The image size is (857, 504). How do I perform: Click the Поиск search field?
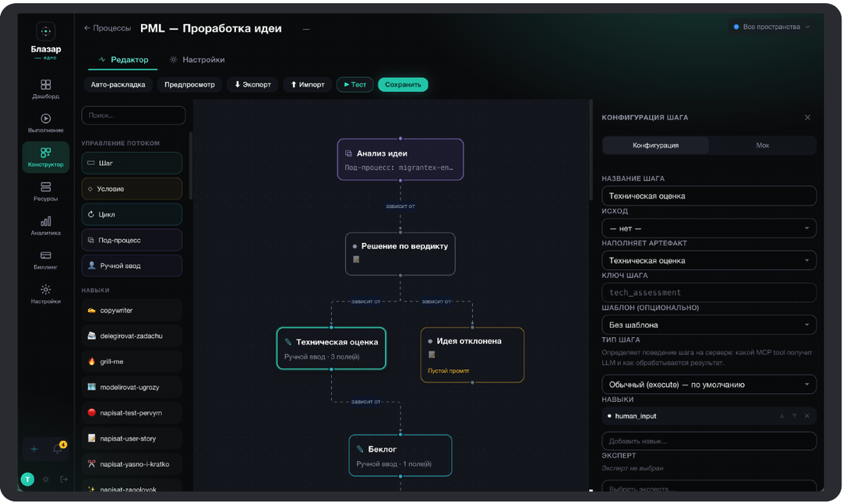tap(133, 115)
